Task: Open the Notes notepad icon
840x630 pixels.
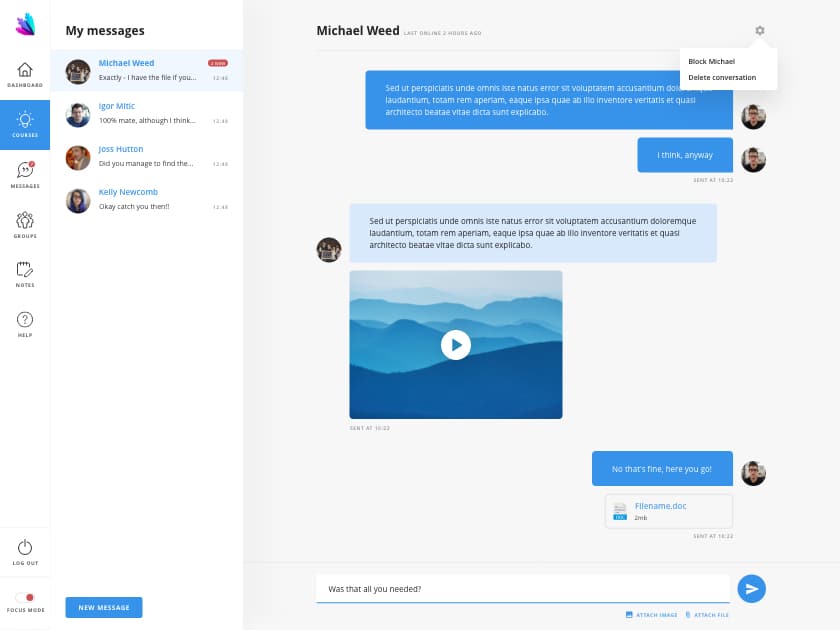Action: click(x=25, y=270)
